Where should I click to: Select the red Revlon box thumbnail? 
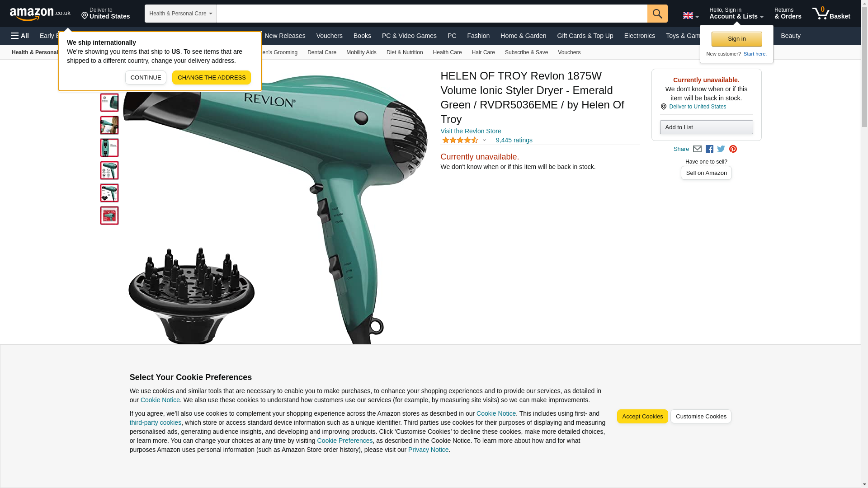click(x=109, y=216)
